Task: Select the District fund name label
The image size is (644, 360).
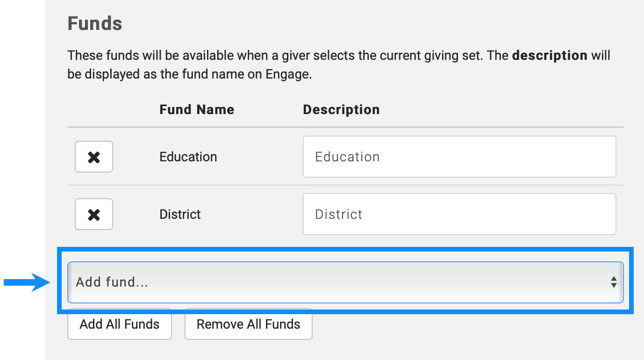Action: (x=180, y=215)
